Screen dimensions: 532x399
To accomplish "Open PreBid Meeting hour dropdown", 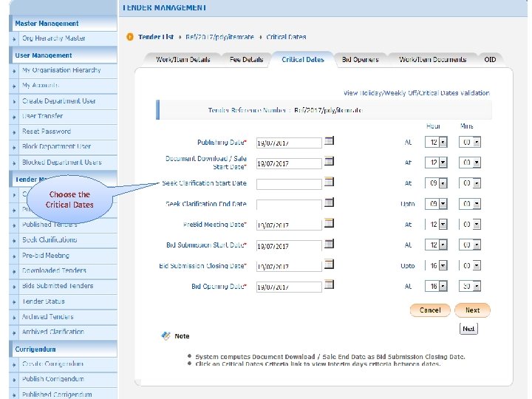I will (443, 225).
